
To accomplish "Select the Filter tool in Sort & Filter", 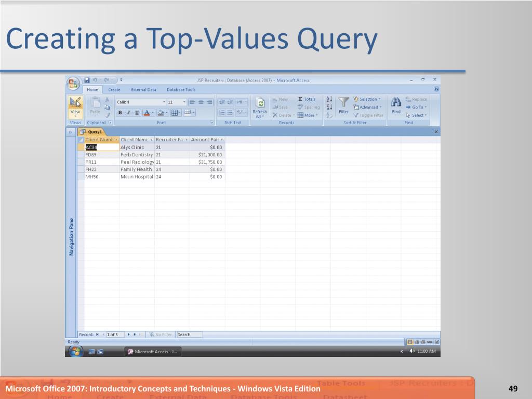I will 343,104.
